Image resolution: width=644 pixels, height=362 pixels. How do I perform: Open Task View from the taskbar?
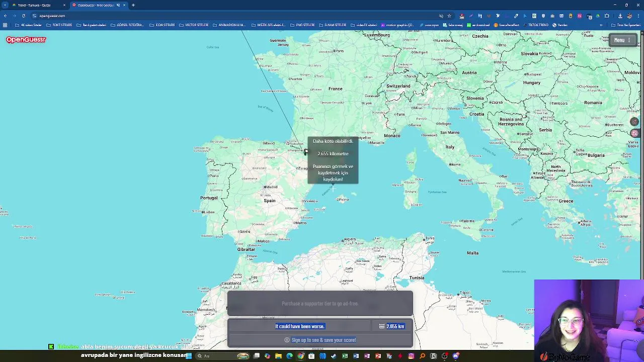257,356
